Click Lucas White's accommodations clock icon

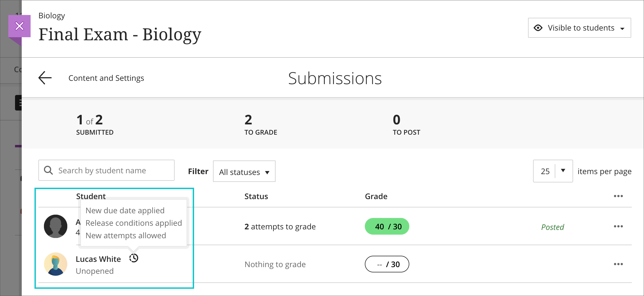click(134, 258)
